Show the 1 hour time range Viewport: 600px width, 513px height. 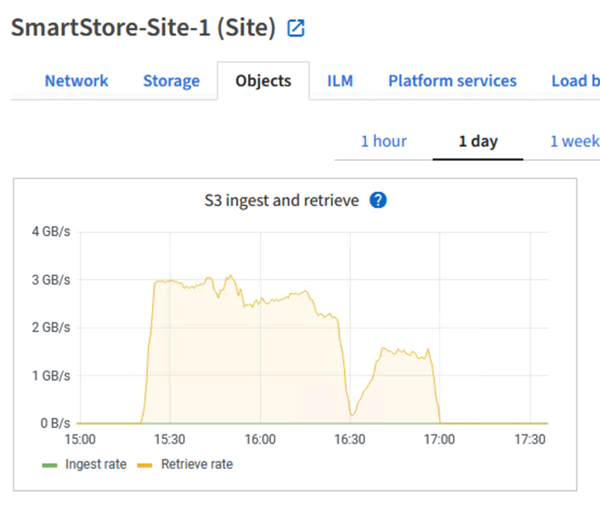(x=384, y=141)
